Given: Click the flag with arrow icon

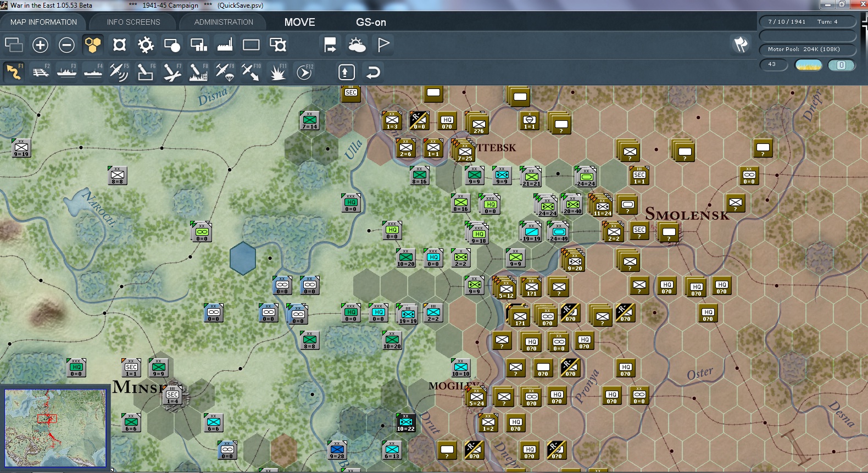Looking at the screenshot, I should tap(330, 44).
